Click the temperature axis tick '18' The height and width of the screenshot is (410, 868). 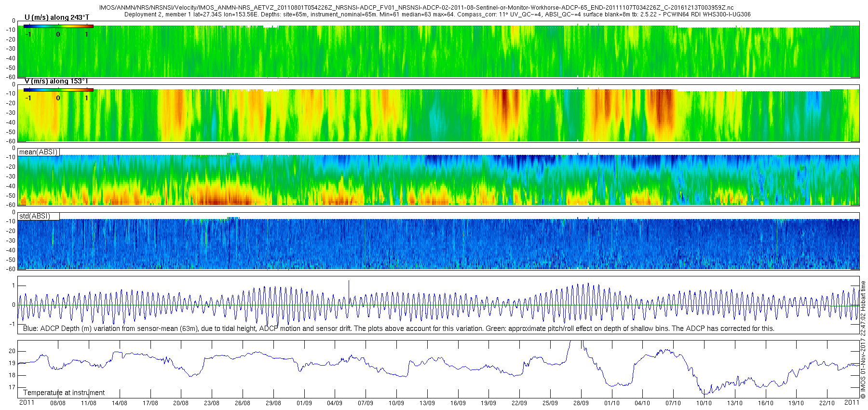[x=12, y=375]
